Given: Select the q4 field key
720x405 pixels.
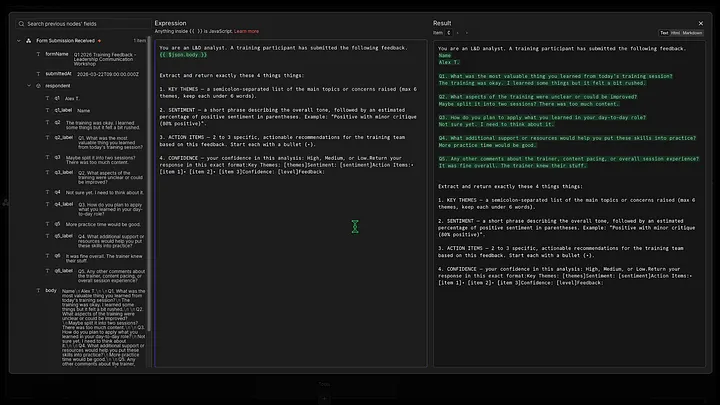Looking at the screenshot, I should coord(57,192).
